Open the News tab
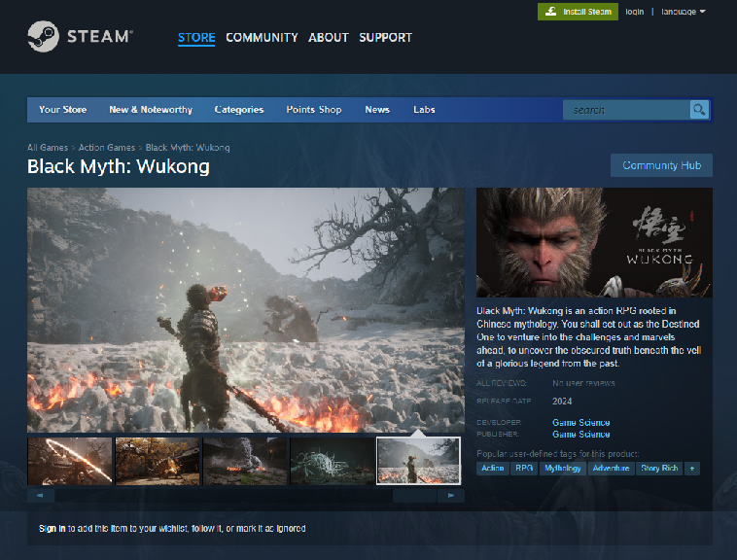Screen dimensions: 737x560 [x=377, y=110]
